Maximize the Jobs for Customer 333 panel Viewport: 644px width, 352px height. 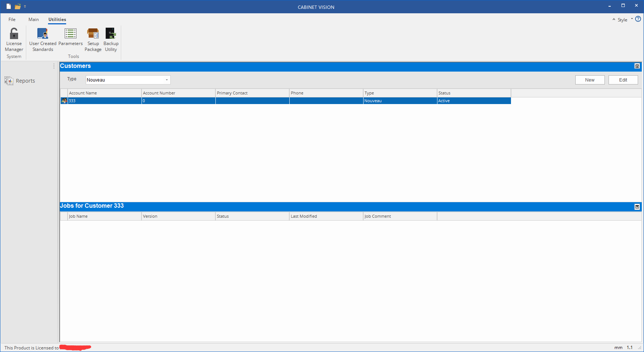coord(637,207)
